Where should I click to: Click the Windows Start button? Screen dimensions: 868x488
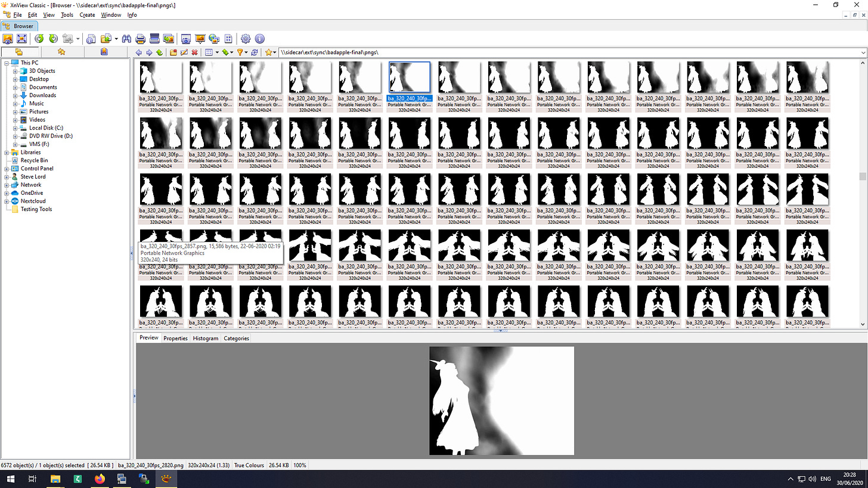coord(11,478)
